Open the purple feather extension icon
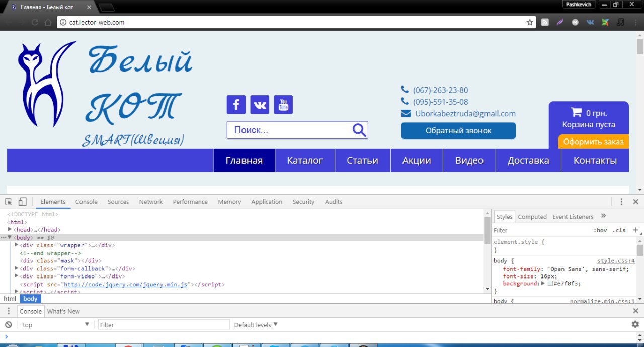The image size is (644, 347). pos(560,22)
